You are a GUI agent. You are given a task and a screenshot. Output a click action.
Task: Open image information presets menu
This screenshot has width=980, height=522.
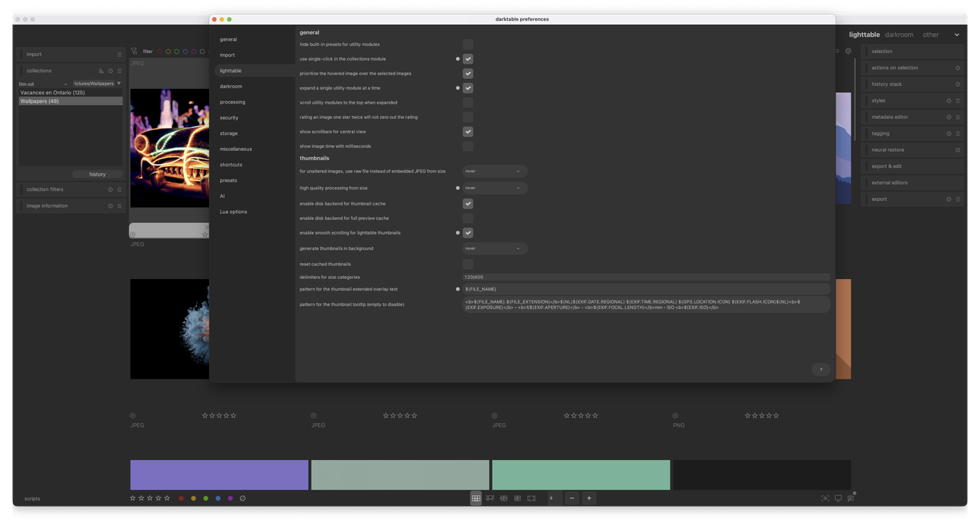click(120, 205)
